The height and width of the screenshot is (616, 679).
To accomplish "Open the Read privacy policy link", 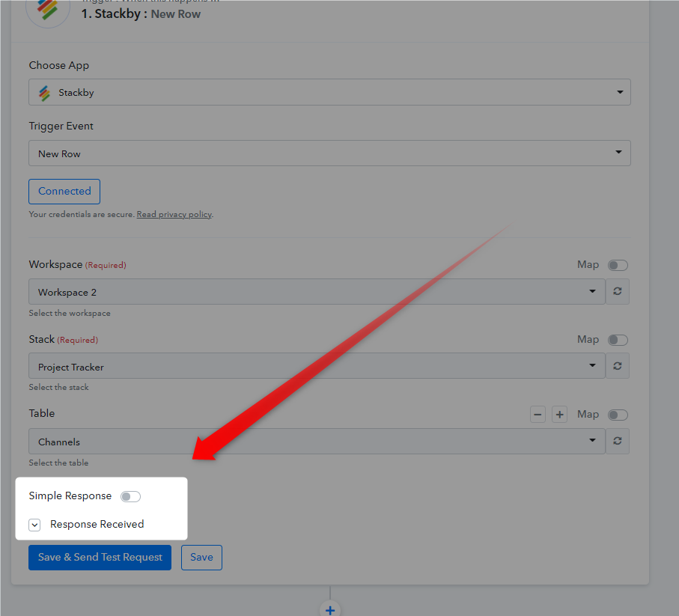I will coord(174,214).
